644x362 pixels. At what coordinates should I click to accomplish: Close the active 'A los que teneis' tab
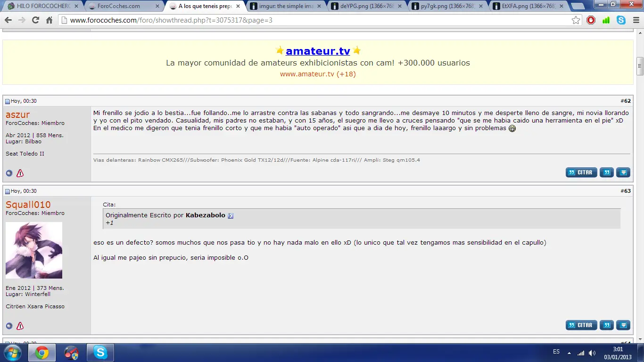tap(238, 6)
